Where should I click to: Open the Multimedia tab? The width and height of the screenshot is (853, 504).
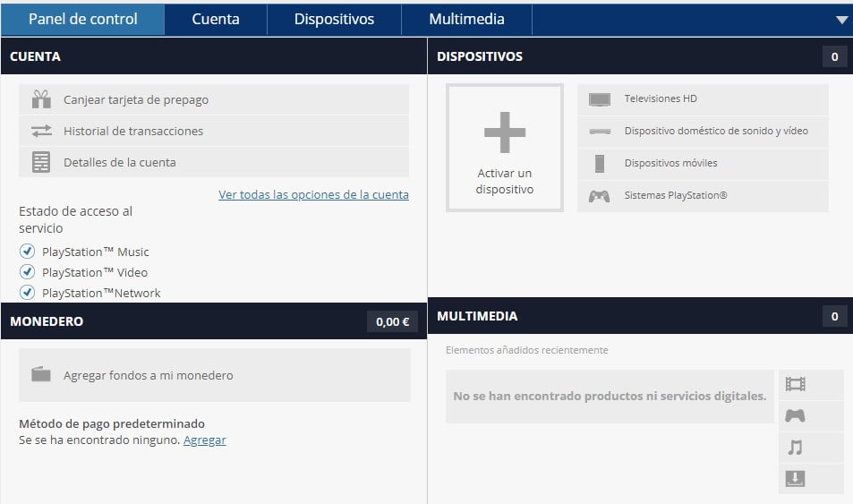pyautogui.click(x=466, y=19)
